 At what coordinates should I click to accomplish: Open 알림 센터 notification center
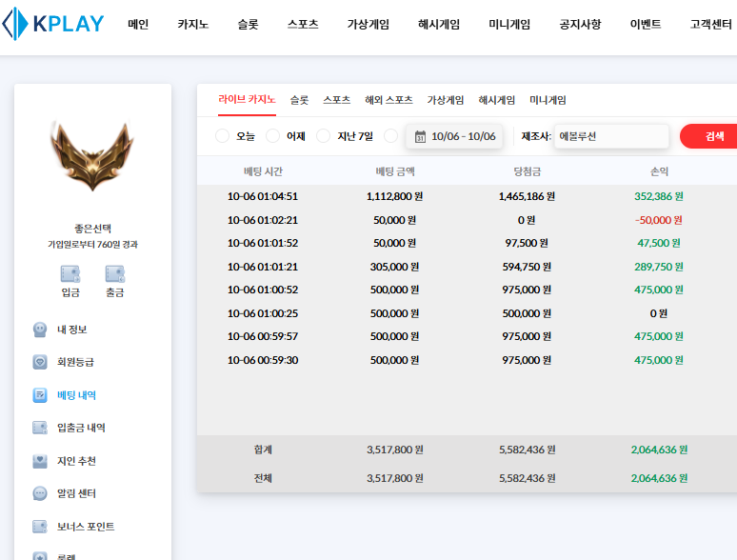tap(76, 493)
